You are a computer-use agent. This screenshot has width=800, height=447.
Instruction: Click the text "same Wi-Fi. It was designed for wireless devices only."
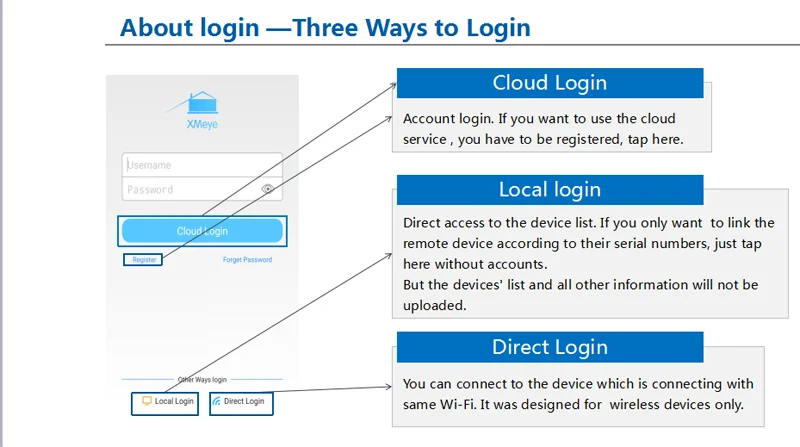(573, 405)
